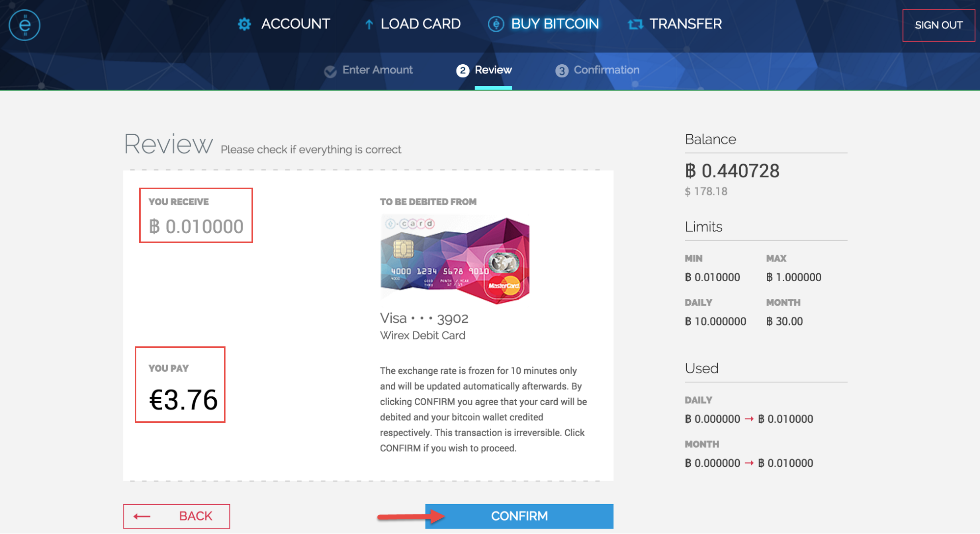Click the Buy Bitcoin coin icon
Image resolution: width=980 pixels, height=534 pixels.
pyautogui.click(x=496, y=24)
